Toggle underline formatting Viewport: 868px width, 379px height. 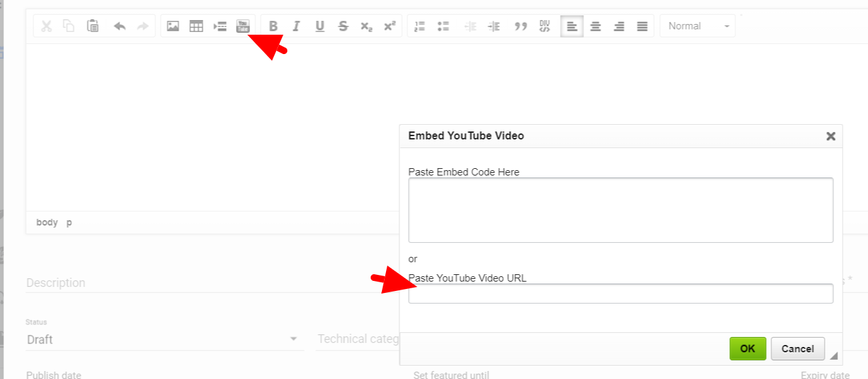point(320,26)
